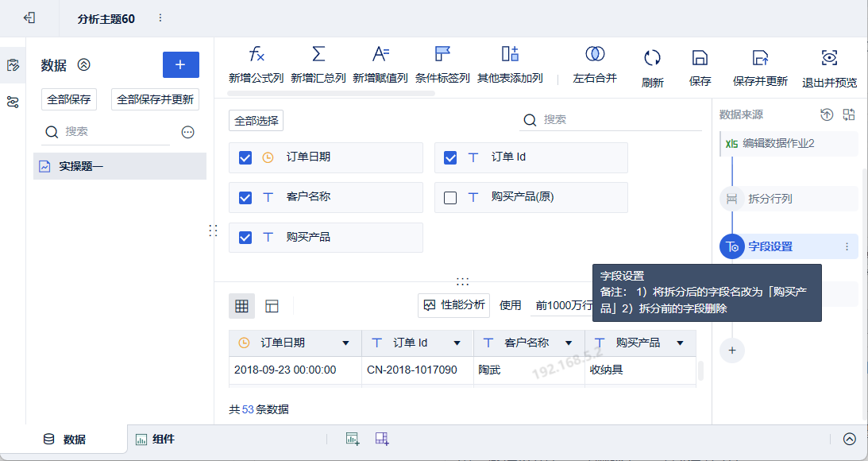This screenshot has height=461, width=868.
Task: Collapse the 数据 panel chevron icon
Action: click(x=83, y=65)
